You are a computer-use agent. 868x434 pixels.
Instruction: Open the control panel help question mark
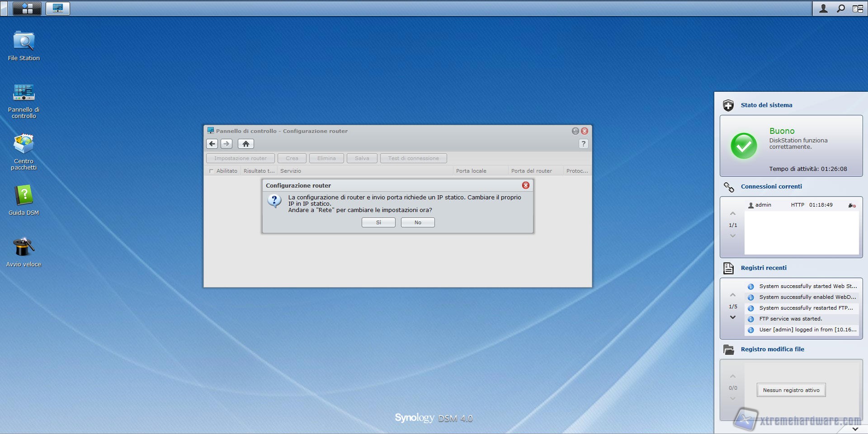coord(583,144)
